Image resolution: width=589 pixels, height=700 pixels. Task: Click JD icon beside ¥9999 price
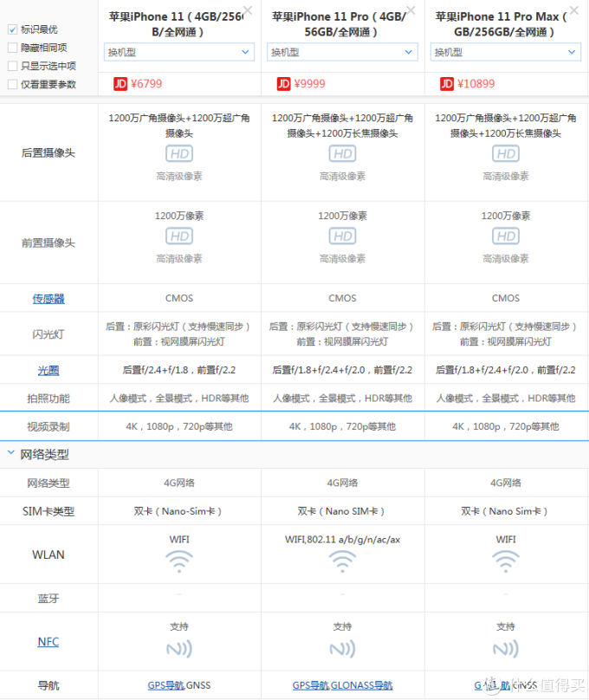point(284,84)
